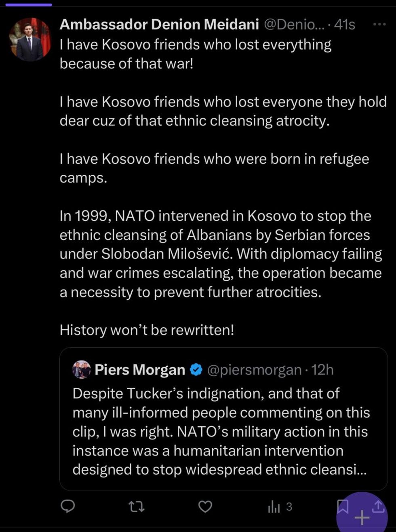Bookmark this tweet
This screenshot has width=396, height=532.
coord(343,505)
